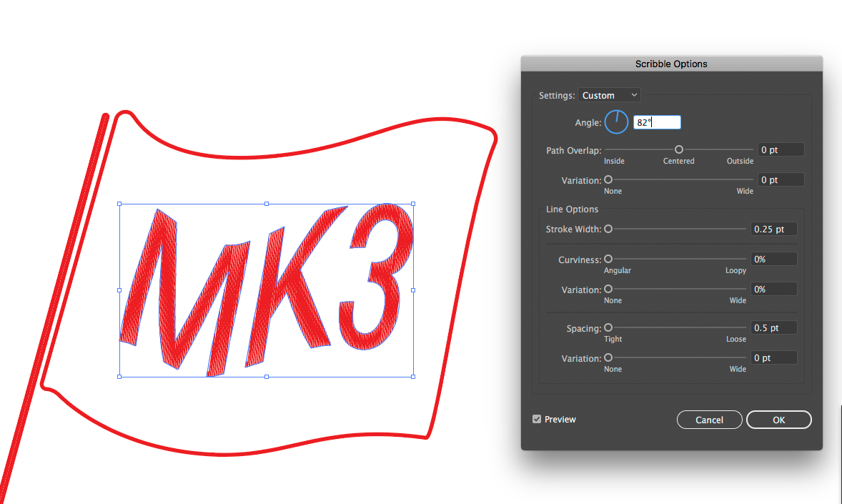Click the Path Overlap slider handle
842x504 pixels.
pos(679,149)
